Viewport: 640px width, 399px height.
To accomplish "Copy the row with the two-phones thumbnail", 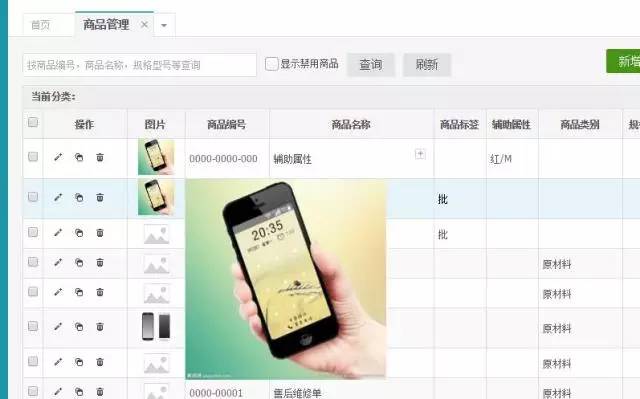I will point(79,326).
